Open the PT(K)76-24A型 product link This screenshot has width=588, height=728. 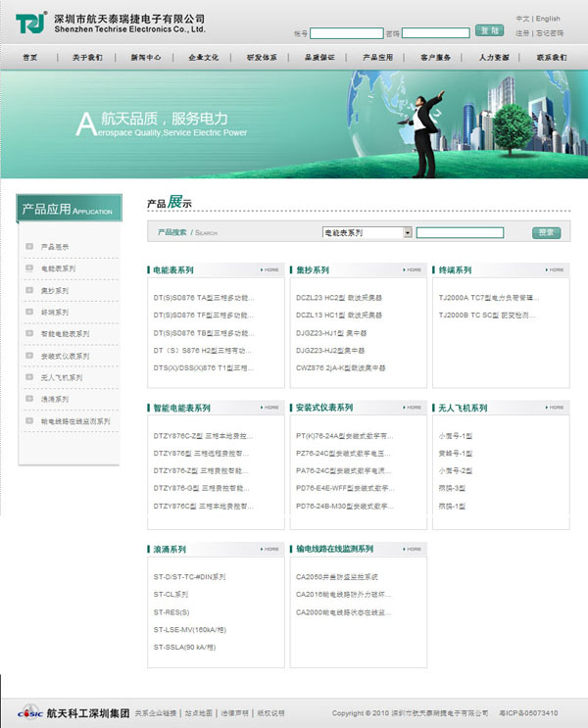[x=344, y=436]
